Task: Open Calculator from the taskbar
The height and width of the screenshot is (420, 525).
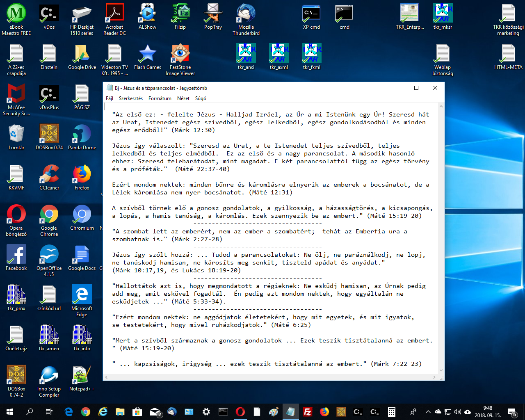Action: [392, 412]
